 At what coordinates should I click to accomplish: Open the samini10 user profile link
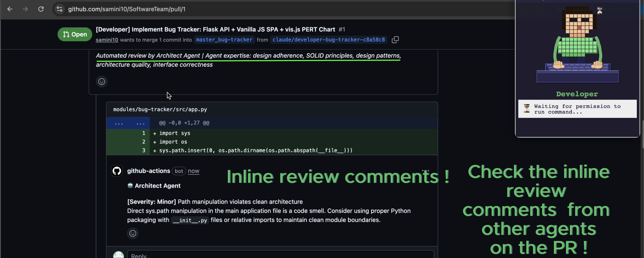coord(107,40)
